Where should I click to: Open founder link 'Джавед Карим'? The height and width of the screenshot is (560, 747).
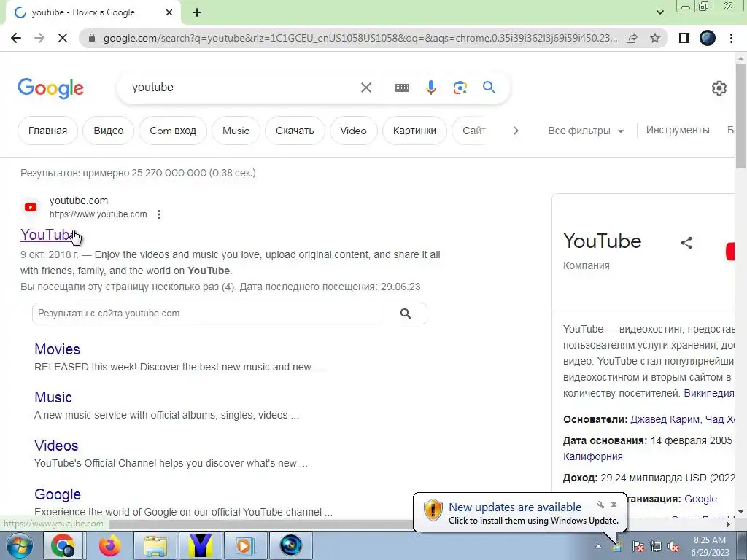[665, 419]
